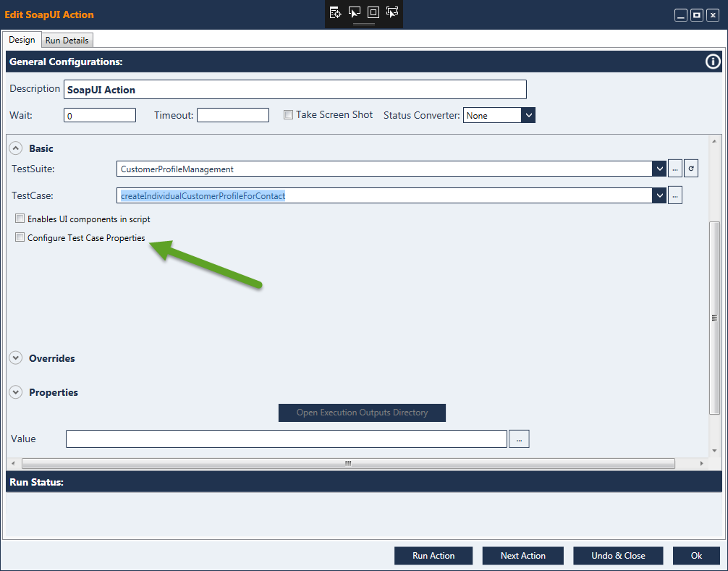Click the scroll down arrow of vertical scrollbar
Screen dimensions: 728x571
click(714, 451)
